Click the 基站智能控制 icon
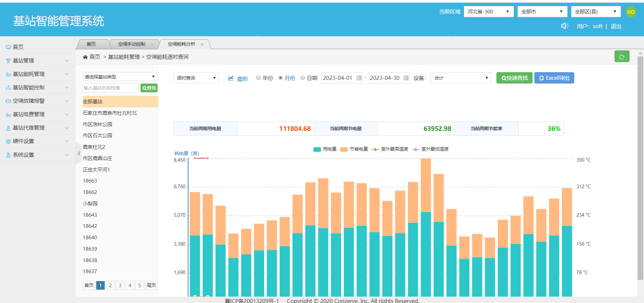The width and height of the screenshot is (644, 303). coord(8,88)
